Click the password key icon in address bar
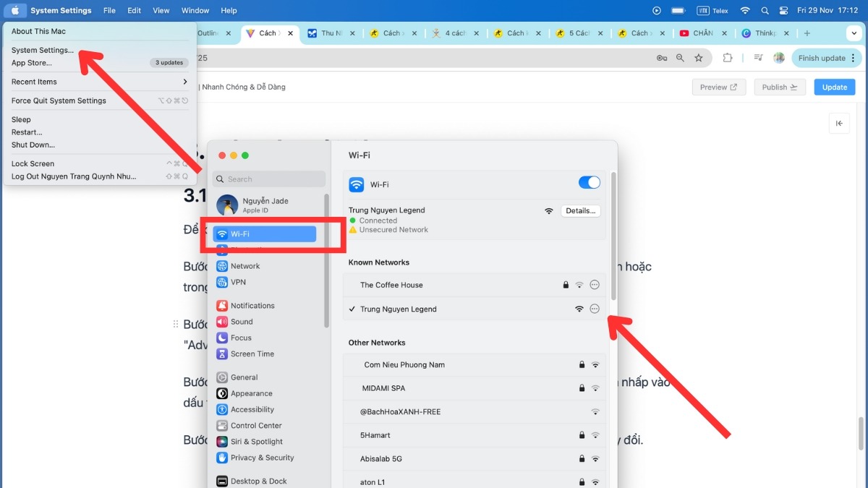Viewport: 868px width, 488px height. 662,58
